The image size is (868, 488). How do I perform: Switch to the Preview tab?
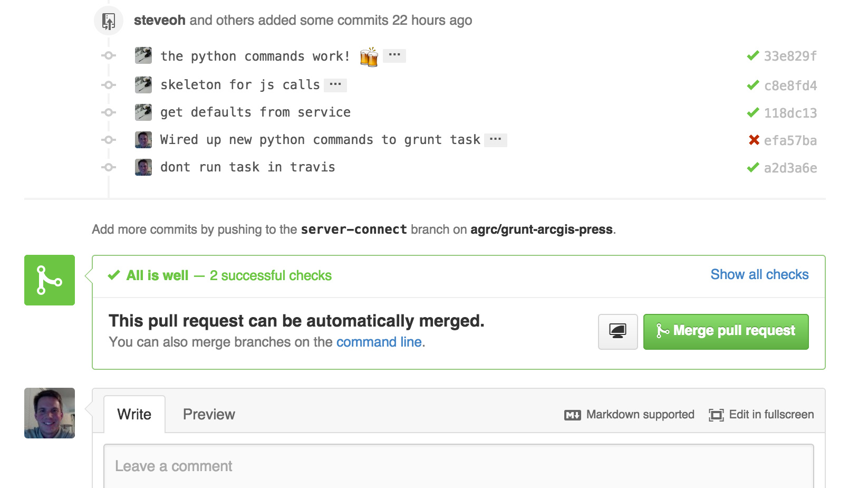(x=209, y=414)
